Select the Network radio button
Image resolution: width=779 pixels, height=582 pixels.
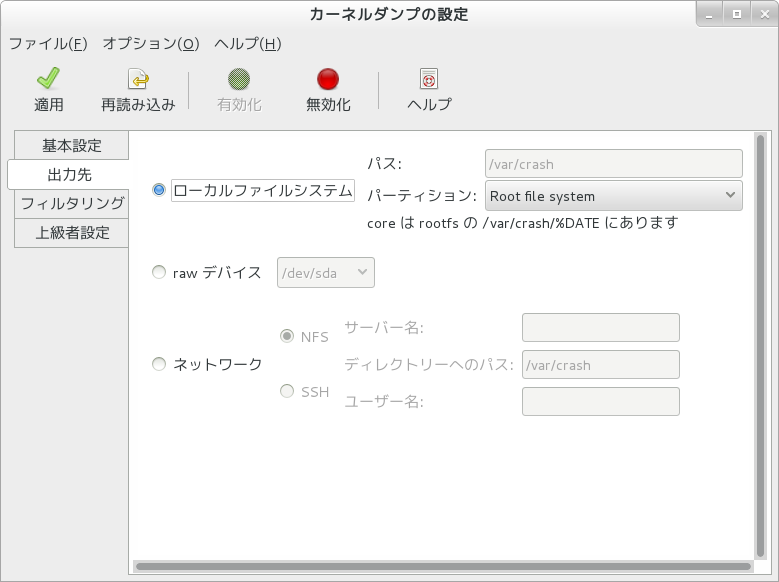[159, 364]
